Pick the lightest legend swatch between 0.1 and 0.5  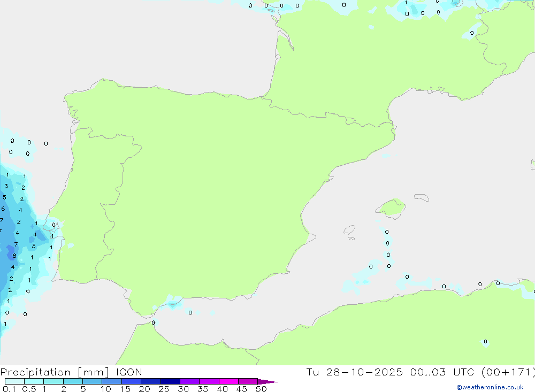pos(14,381)
